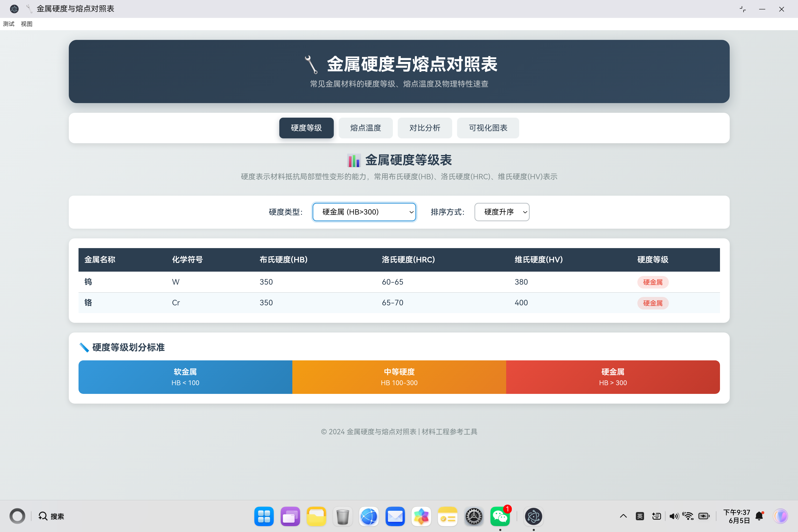Open the on-screen keyboard tray icon
798x532 pixels.
pos(657,516)
